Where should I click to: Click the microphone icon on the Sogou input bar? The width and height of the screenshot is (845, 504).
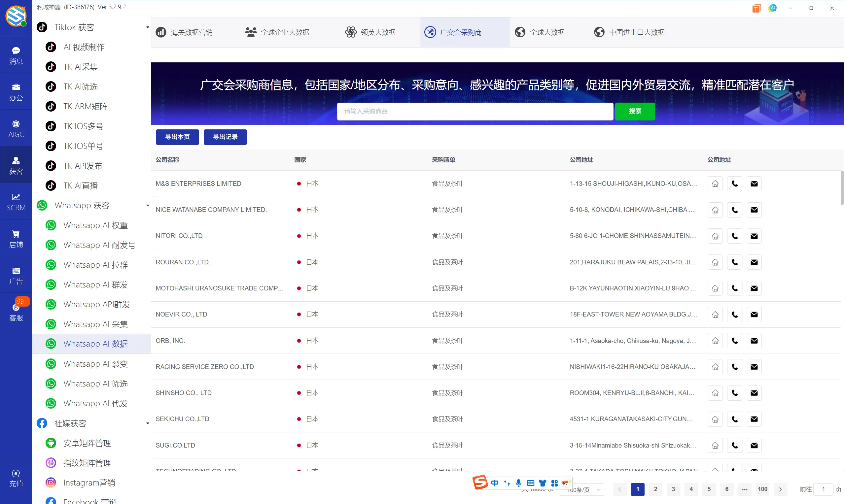pyautogui.click(x=518, y=483)
